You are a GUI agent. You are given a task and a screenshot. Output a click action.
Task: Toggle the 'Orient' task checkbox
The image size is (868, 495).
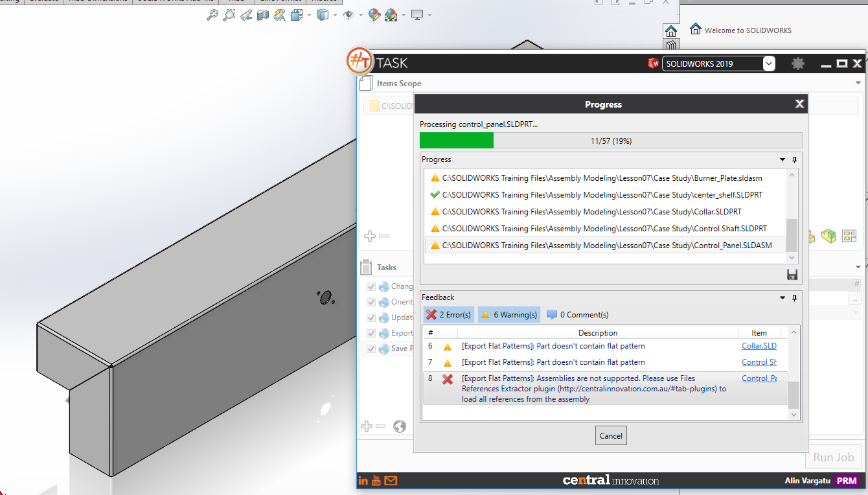(x=371, y=302)
